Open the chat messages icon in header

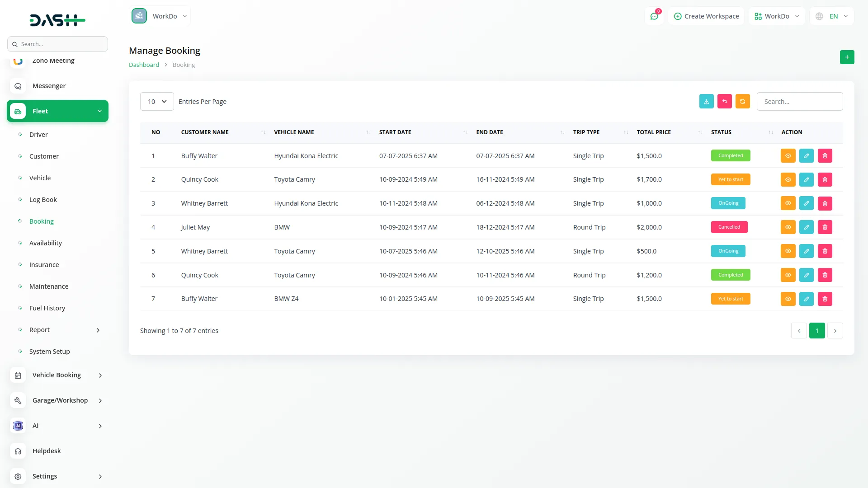[654, 16]
